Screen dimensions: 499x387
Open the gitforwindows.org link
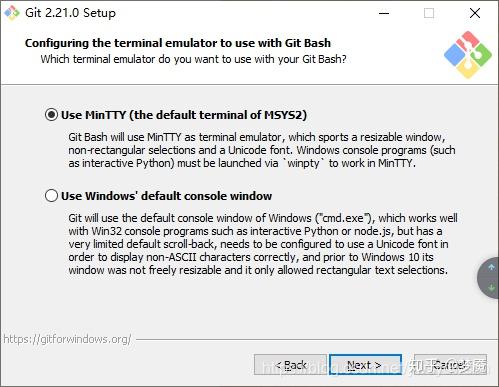tap(67, 339)
